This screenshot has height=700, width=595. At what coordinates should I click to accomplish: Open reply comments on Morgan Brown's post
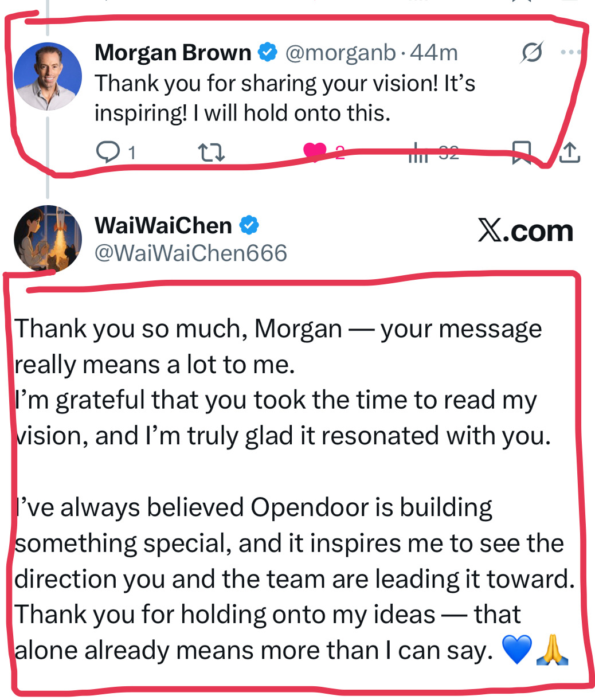coord(115,152)
